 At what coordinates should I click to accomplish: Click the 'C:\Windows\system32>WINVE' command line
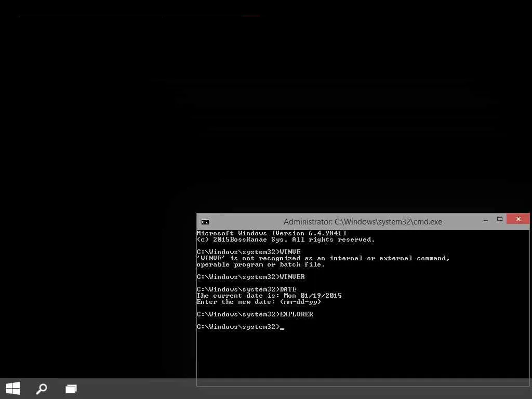(x=248, y=252)
